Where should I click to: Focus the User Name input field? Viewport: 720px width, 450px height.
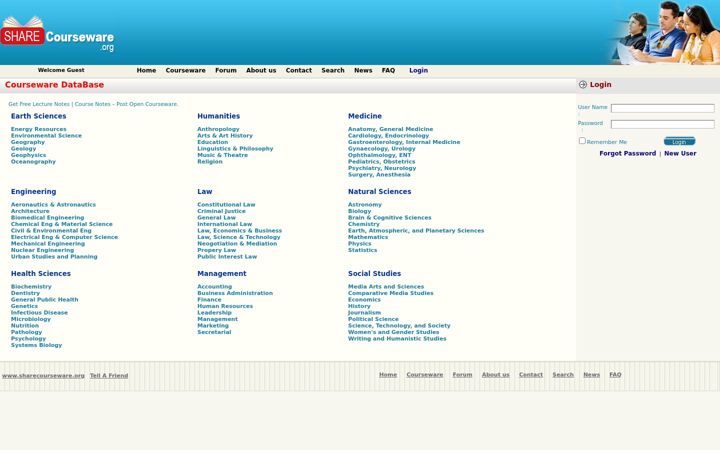pos(663,108)
